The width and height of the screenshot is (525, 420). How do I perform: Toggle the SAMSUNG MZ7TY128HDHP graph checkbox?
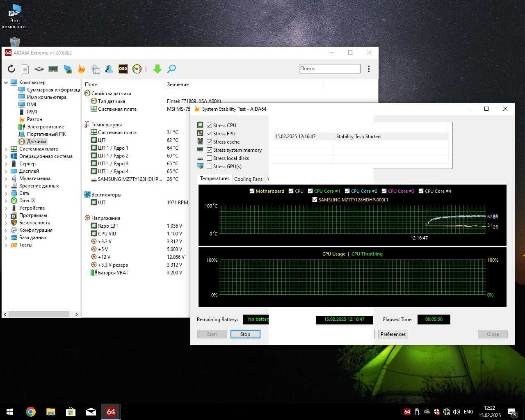pyautogui.click(x=315, y=200)
